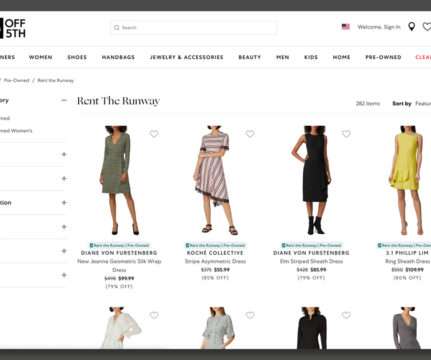Open the Handbags menu

118,57
